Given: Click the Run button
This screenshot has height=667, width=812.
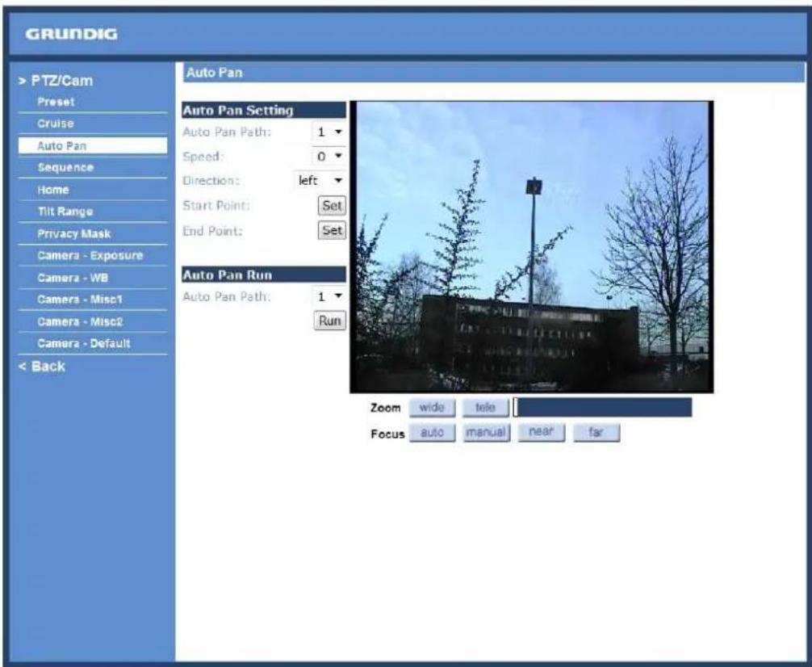Looking at the screenshot, I should (330, 321).
